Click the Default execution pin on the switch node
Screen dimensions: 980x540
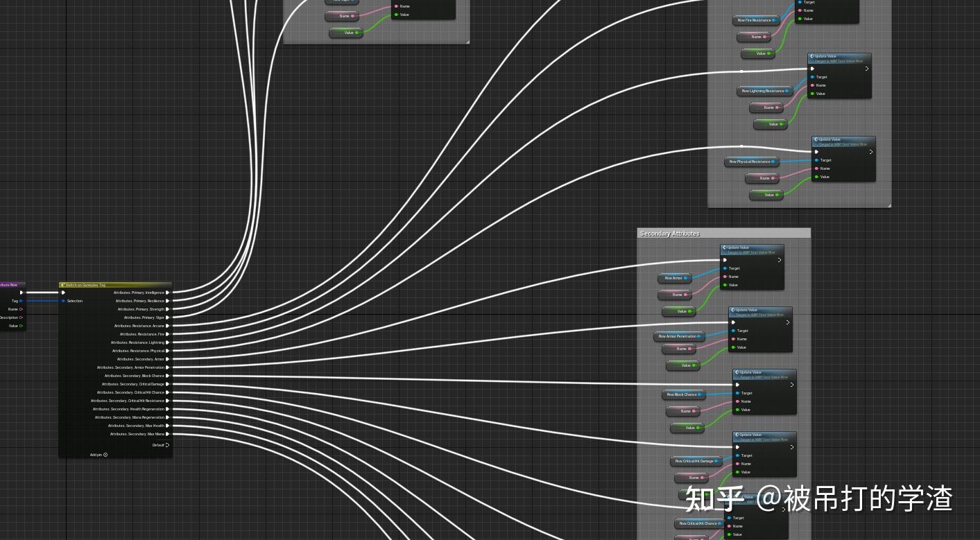click(167, 445)
